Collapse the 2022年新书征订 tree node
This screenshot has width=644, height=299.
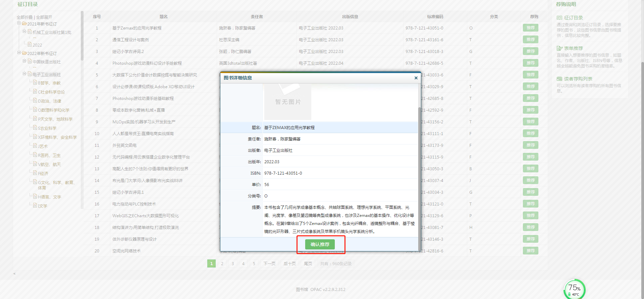pos(19,53)
